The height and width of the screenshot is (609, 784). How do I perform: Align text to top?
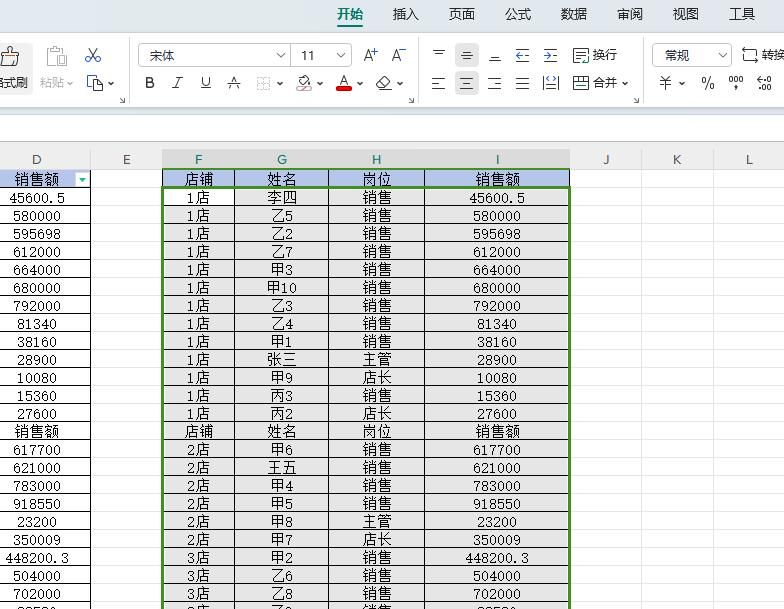pyautogui.click(x=438, y=55)
